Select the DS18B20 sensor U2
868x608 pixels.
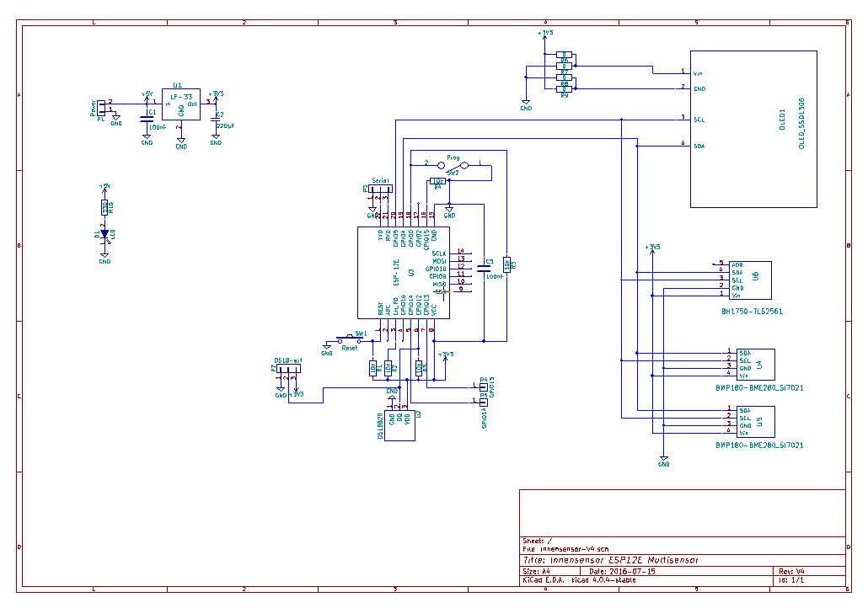click(x=399, y=425)
